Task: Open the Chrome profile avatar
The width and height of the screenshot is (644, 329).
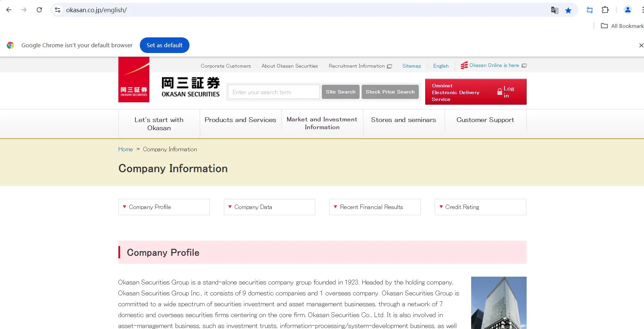Action: tap(628, 10)
